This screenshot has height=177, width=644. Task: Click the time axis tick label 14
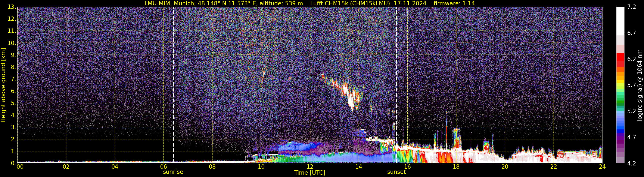click(358, 167)
